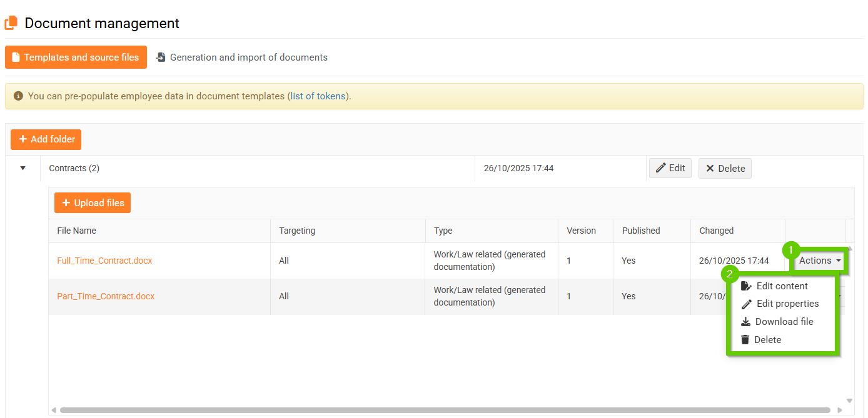Image resolution: width=868 pixels, height=418 pixels.
Task: Click the trash icon beside Delete
Action: click(x=745, y=340)
